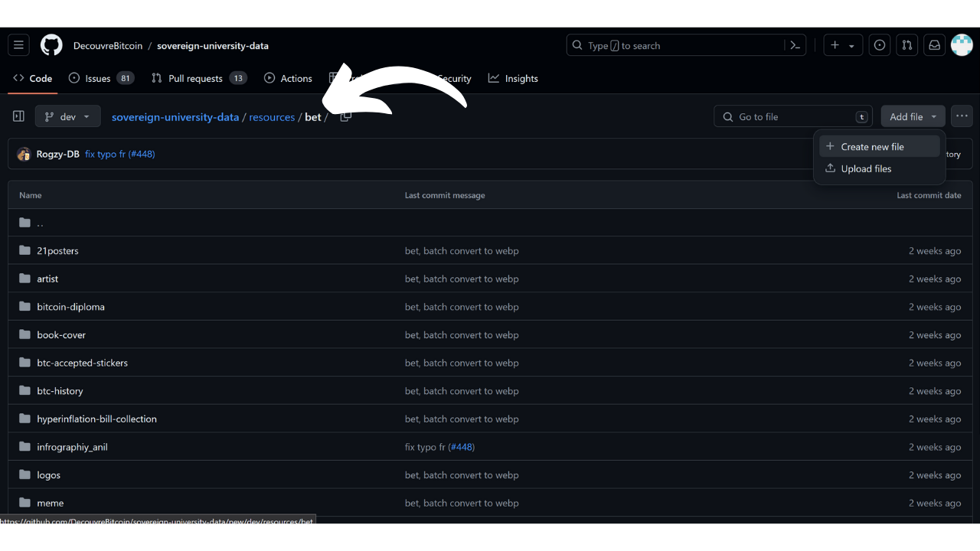The width and height of the screenshot is (980, 551).
Task: Open the command palette icon
Action: pyautogui.click(x=795, y=45)
